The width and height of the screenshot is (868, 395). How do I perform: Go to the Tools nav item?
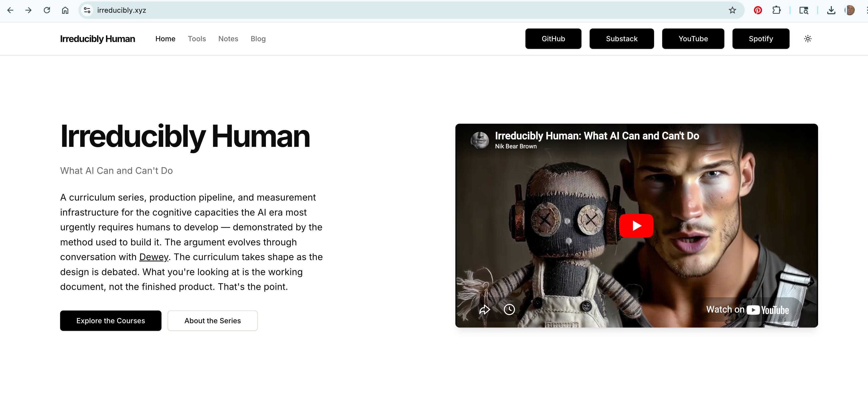coord(197,39)
